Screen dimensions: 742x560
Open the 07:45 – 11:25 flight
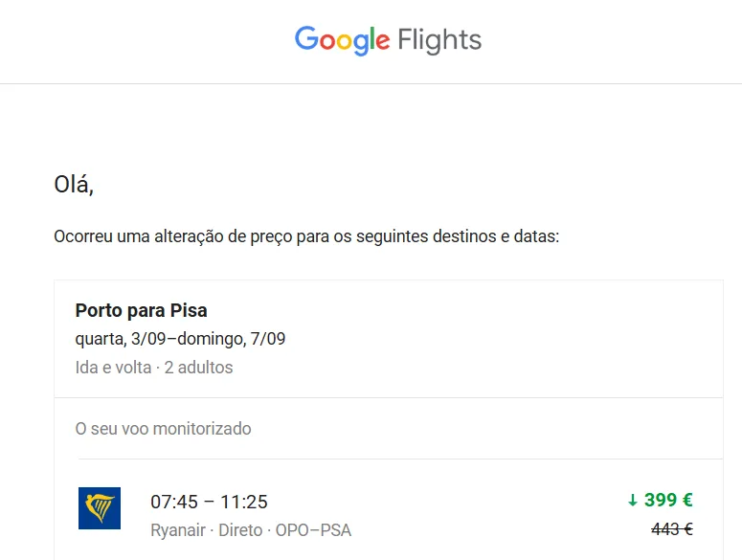pyautogui.click(x=209, y=502)
